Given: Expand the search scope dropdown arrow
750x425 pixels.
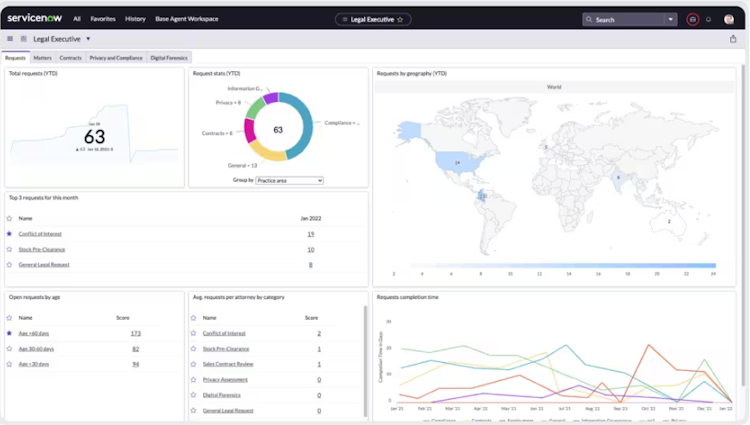Looking at the screenshot, I should 671,20.
